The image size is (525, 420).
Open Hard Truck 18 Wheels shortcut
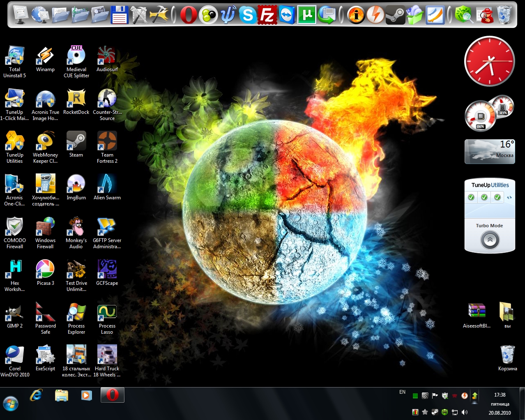tap(107, 361)
